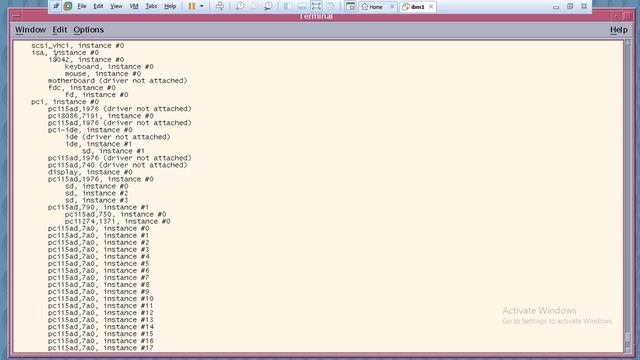Send Ctrl+Alt+Del to the guest
Viewport: 640px width, 360px height.
(x=220, y=6)
